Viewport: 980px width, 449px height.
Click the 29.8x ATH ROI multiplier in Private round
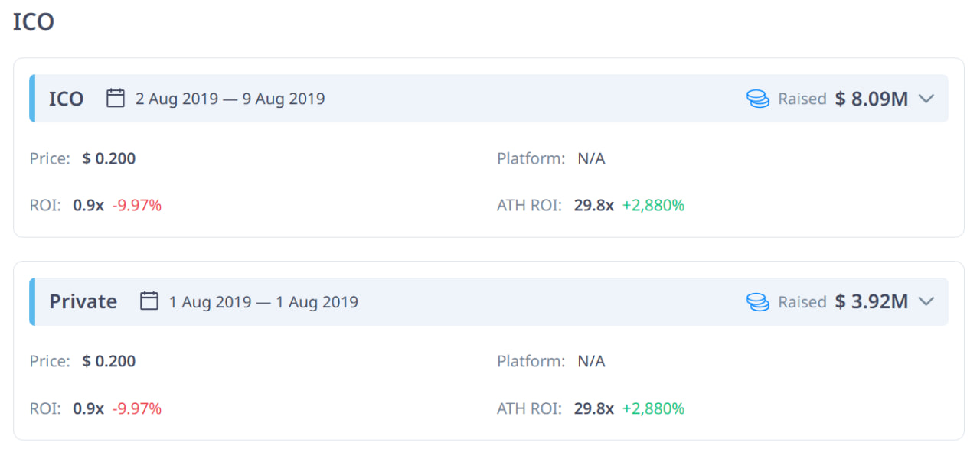pos(594,408)
